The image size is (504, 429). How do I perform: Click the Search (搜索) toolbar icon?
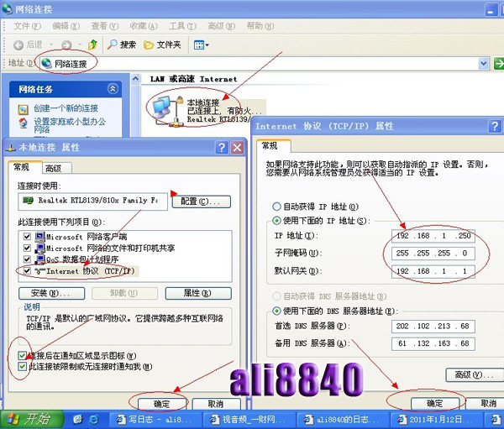click(119, 44)
